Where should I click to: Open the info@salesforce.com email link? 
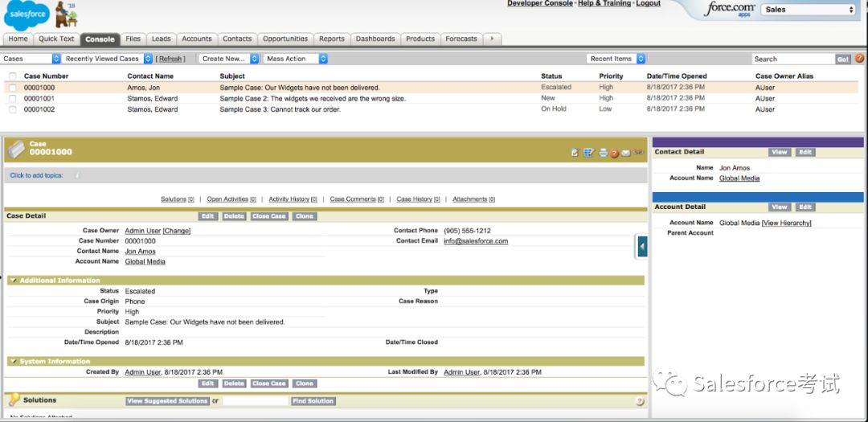coord(476,241)
